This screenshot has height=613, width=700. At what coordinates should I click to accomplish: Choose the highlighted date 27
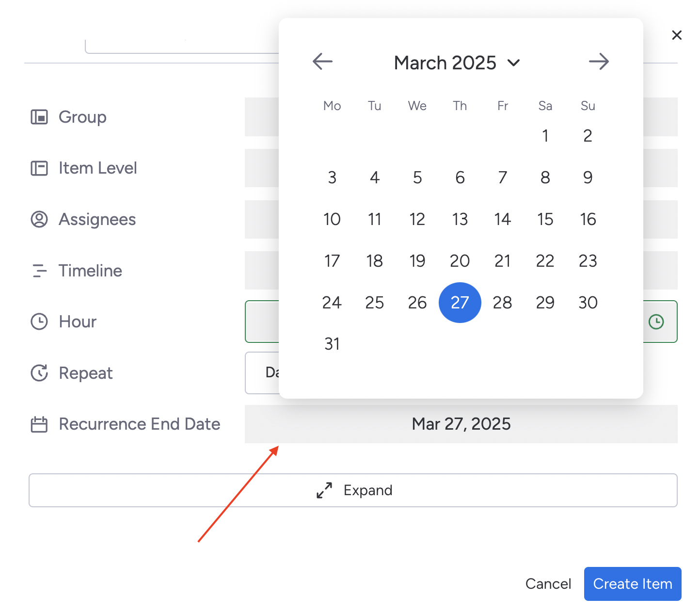tap(460, 303)
